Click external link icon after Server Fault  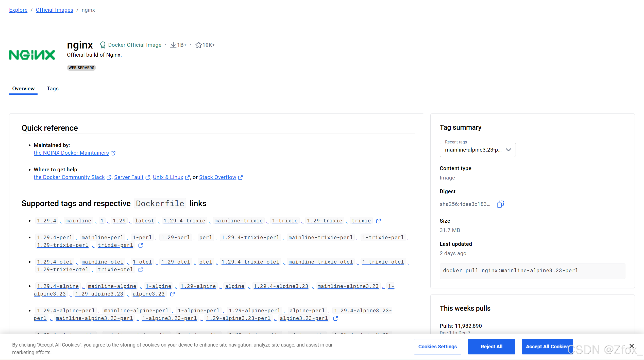pos(148,177)
